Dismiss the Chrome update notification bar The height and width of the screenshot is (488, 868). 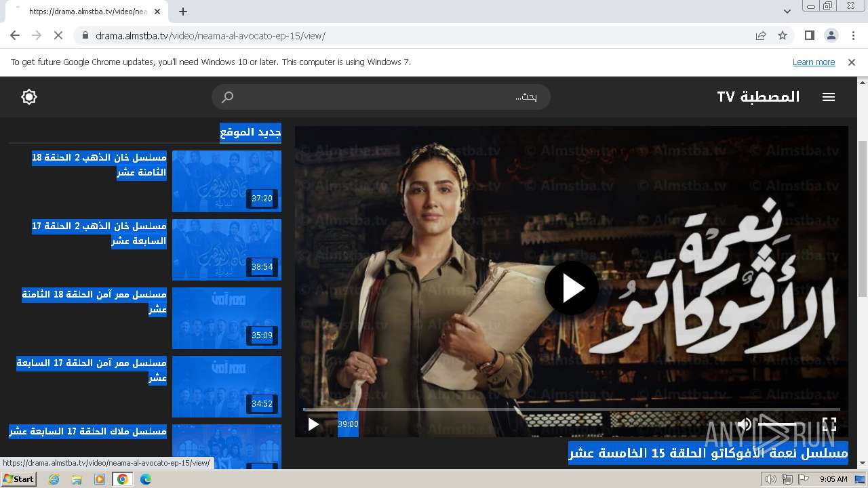(x=852, y=62)
